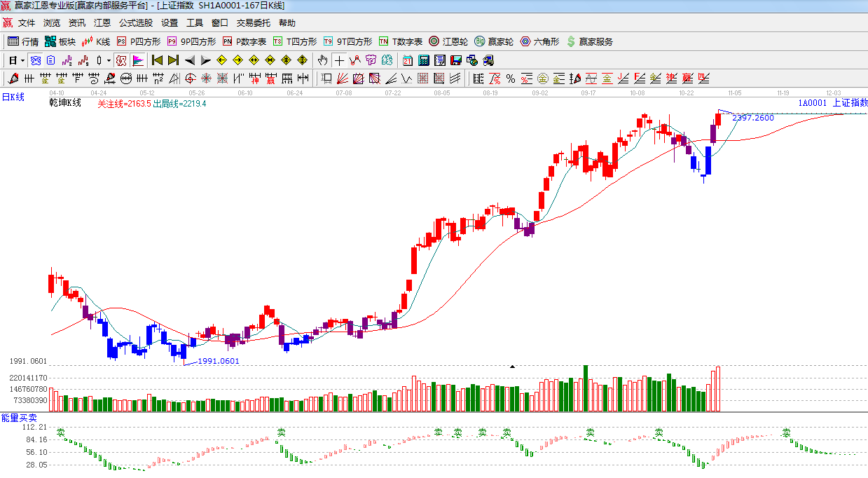This screenshot has width=868, height=478.
Task: Open the calculator icon in toolbar
Action: [423, 60]
